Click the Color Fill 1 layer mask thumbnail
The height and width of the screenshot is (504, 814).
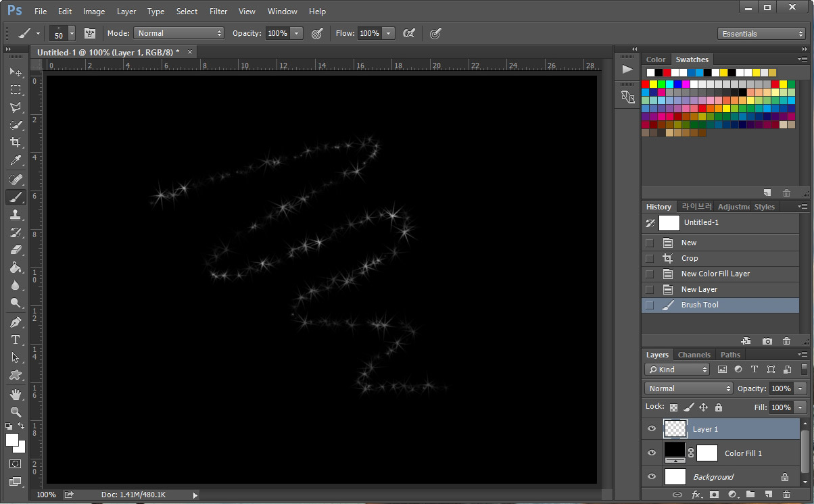(707, 453)
